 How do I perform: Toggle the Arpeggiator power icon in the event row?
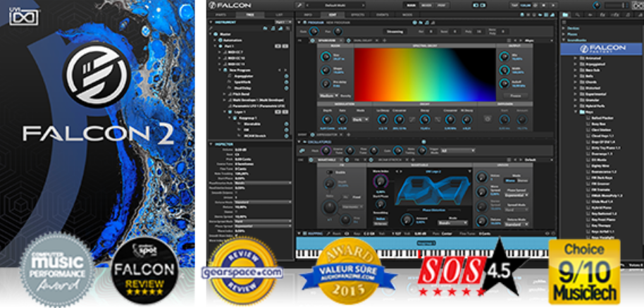311,135
